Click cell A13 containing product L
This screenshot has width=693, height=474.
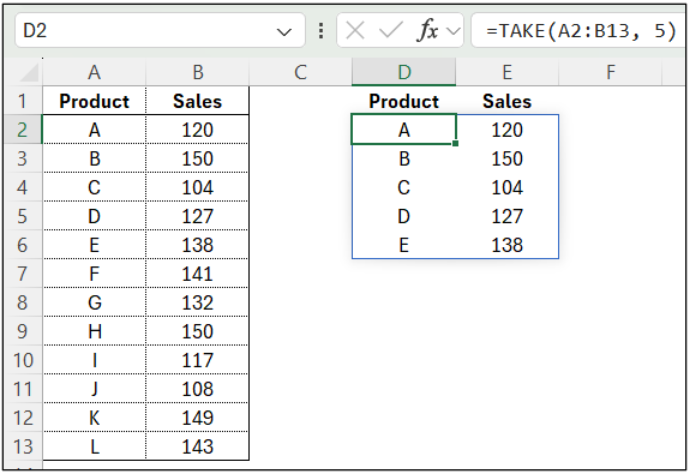pos(94,447)
